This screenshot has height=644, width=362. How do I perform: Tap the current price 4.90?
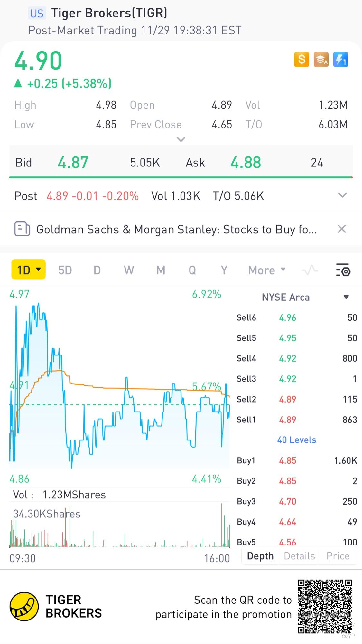click(38, 61)
